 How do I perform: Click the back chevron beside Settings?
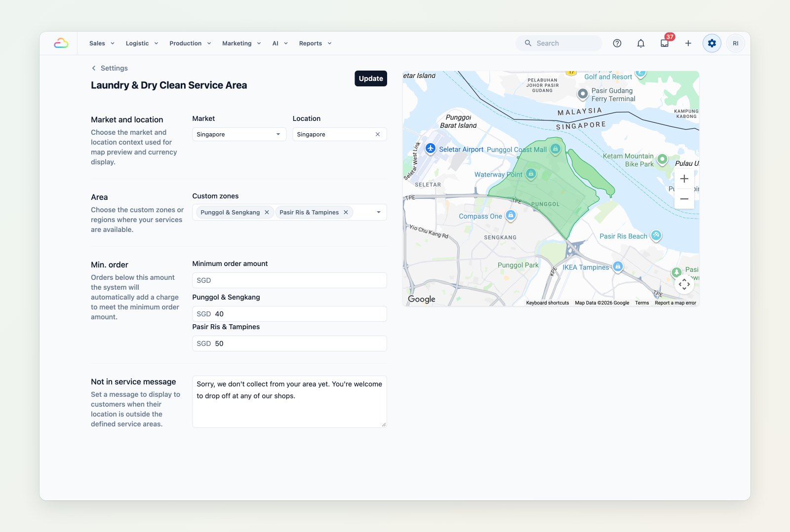tap(94, 68)
